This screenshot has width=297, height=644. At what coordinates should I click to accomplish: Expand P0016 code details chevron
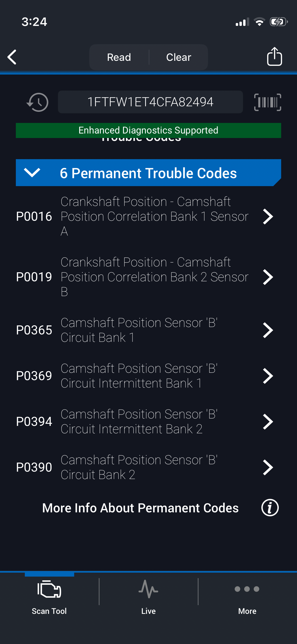268,217
